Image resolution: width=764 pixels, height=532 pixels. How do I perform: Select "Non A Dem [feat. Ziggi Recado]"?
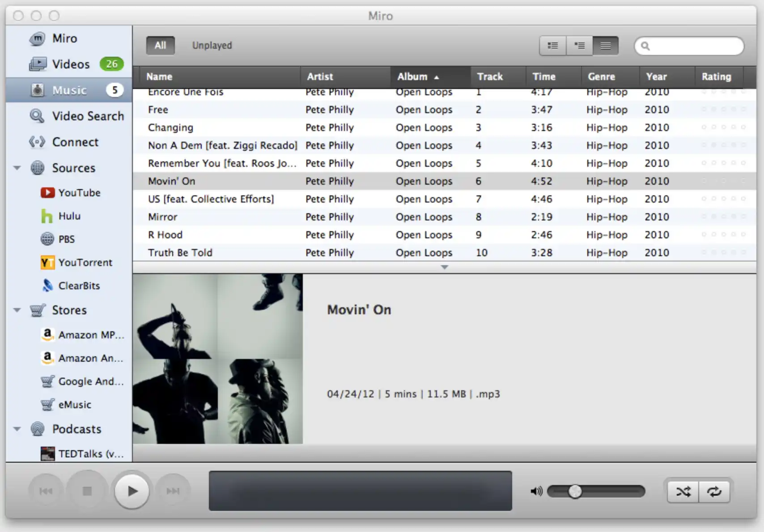[444, 145]
